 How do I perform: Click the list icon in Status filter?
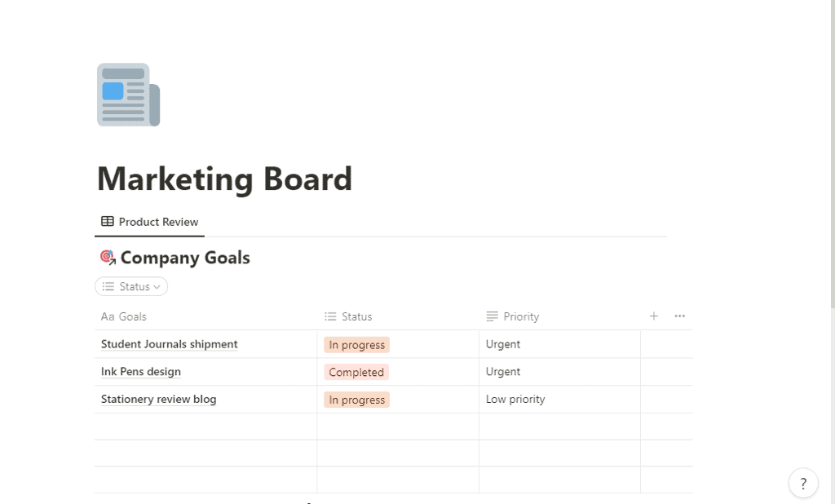(108, 286)
